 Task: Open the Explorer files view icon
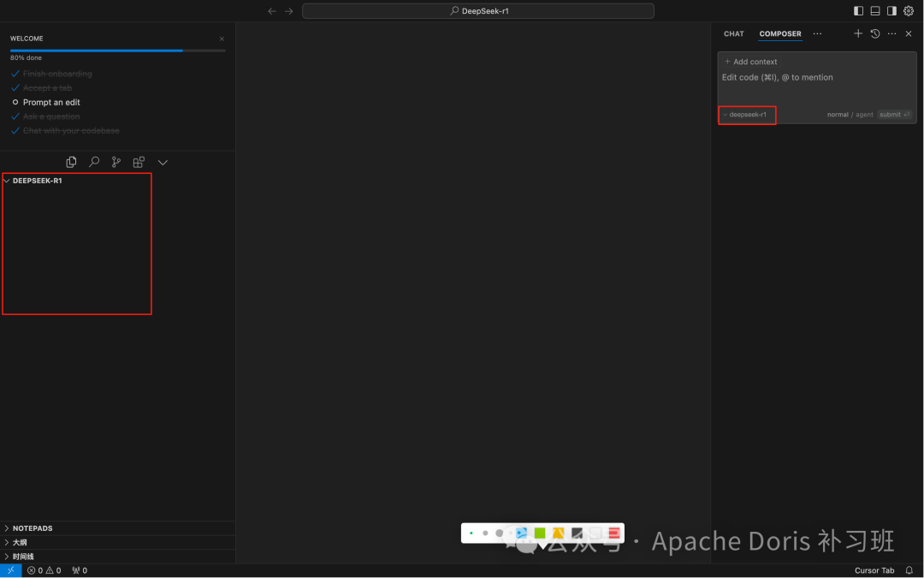71,162
